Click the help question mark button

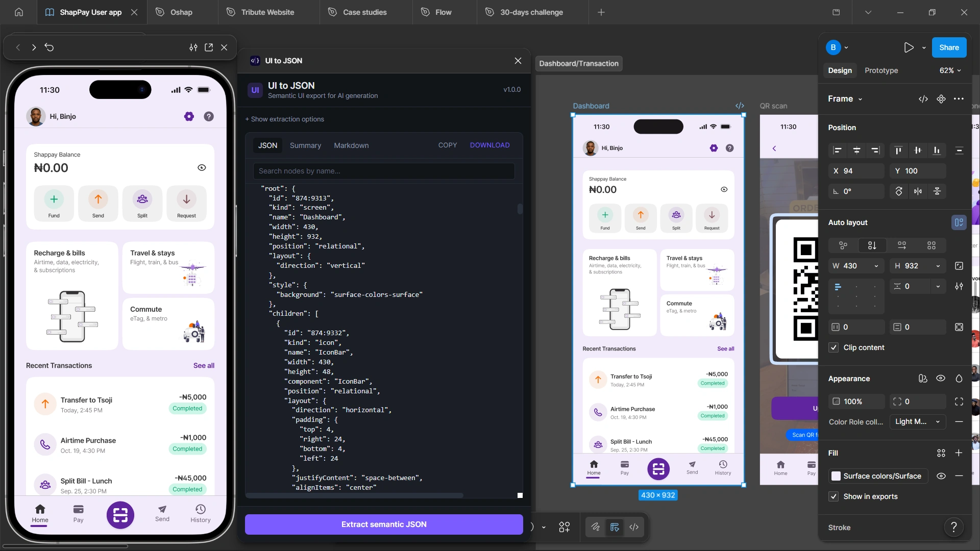point(954,527)
